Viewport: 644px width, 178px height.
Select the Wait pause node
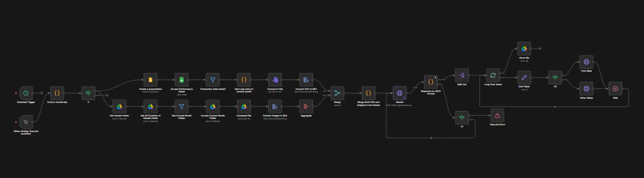click(x=615, y=89)
